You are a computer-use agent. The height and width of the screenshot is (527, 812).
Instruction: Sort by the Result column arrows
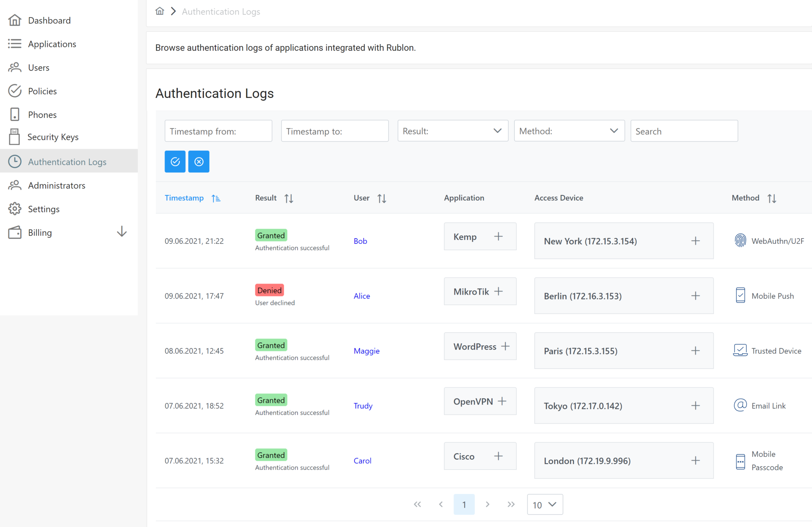tap(289, 198)
